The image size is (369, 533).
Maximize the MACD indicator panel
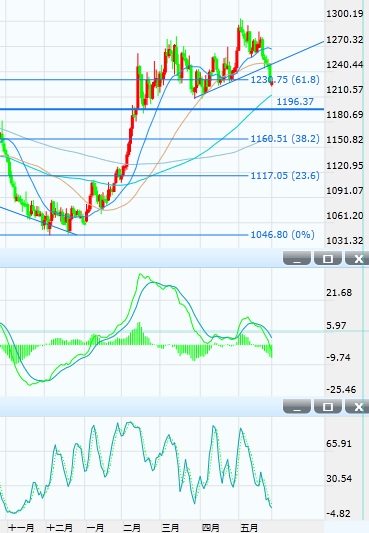328,259
